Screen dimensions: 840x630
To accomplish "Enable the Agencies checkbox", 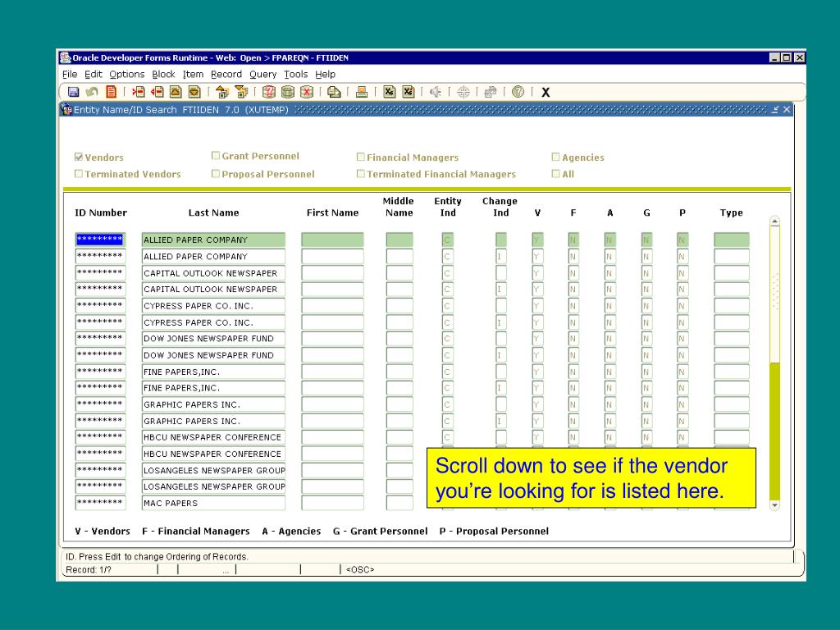I will pos(555,157).
